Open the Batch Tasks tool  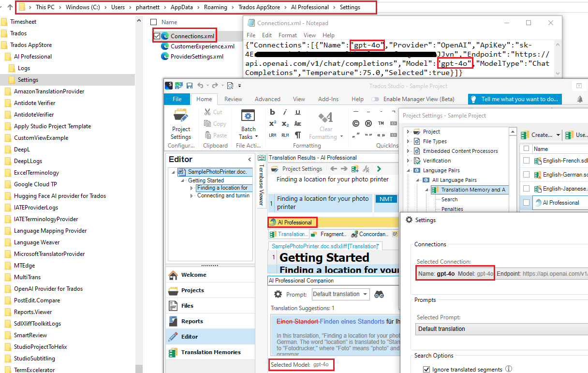[x=248, y=125]
